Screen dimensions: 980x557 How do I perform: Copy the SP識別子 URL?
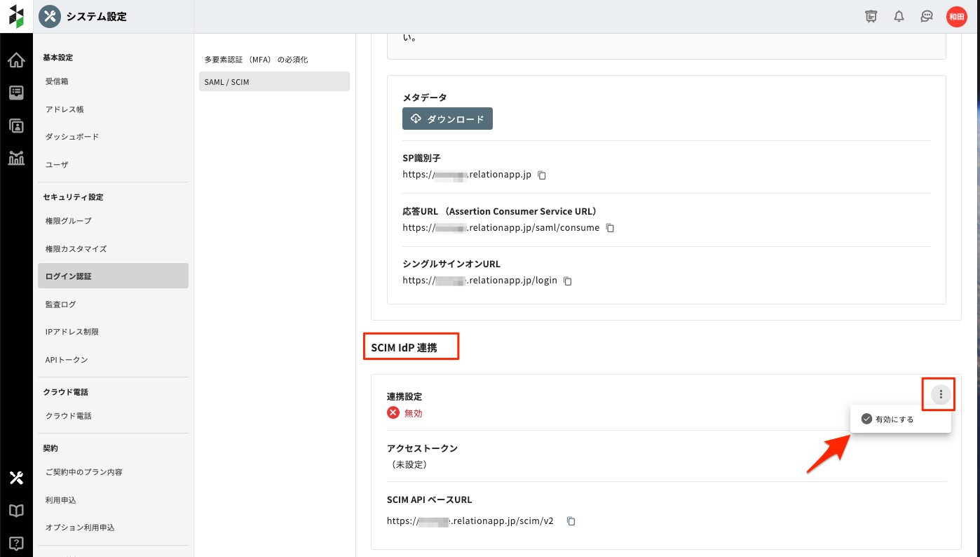click(542, 175)
